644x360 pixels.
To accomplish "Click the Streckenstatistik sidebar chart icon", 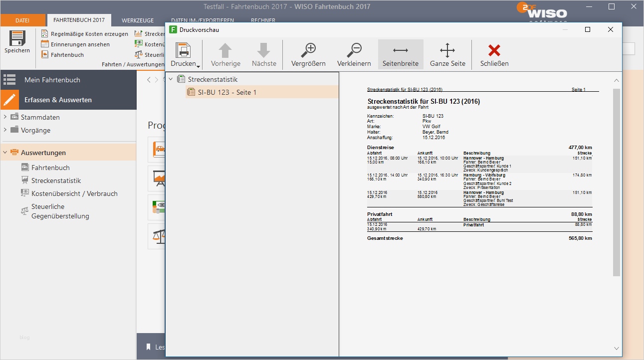I will click(x=25, y=180).
